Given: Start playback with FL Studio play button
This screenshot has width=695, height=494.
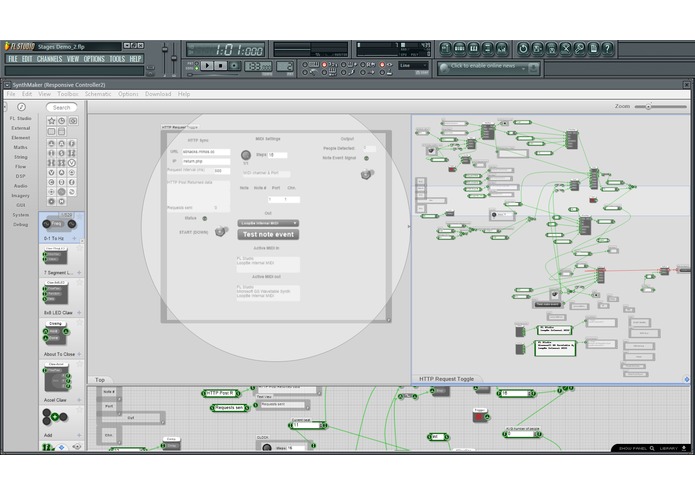Looking at the screenshot, I should [207, 66].
